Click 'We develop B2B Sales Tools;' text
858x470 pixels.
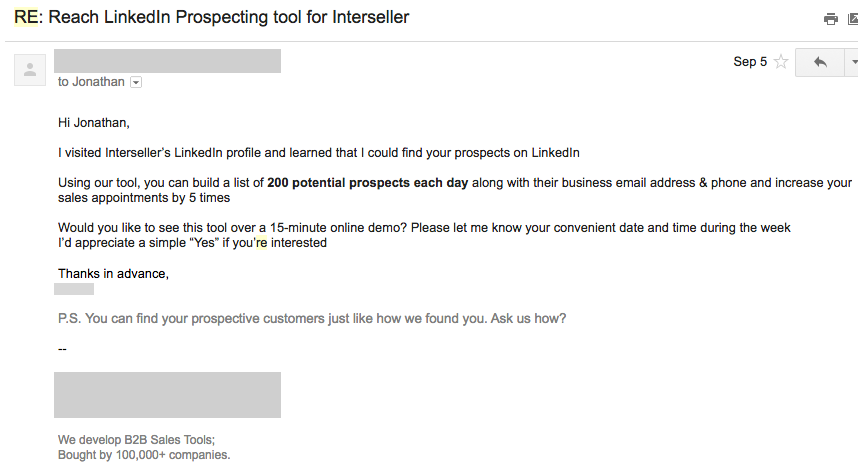coord(136,440)
